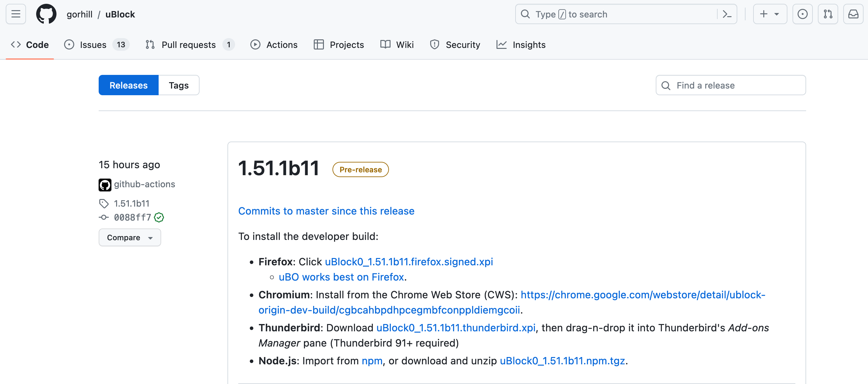Click the Issues count badge 13

(x=121, y=44)
